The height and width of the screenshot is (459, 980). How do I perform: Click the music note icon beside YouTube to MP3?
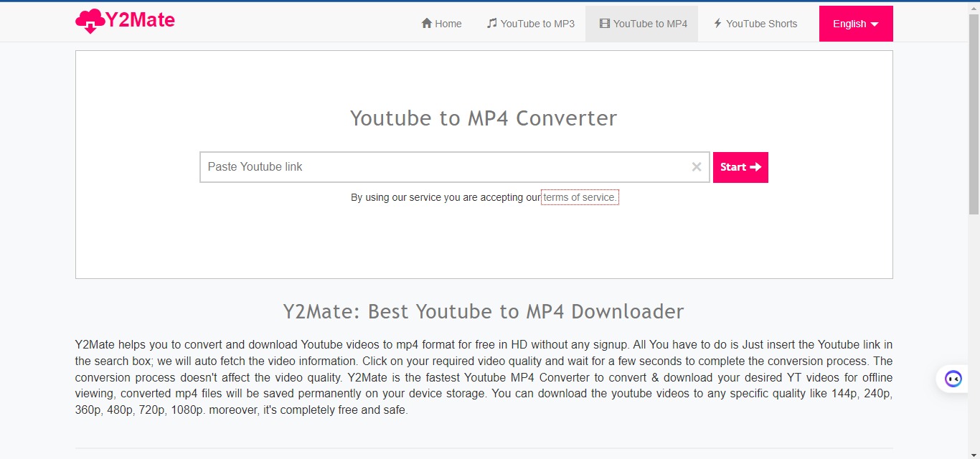pos(491,23)
